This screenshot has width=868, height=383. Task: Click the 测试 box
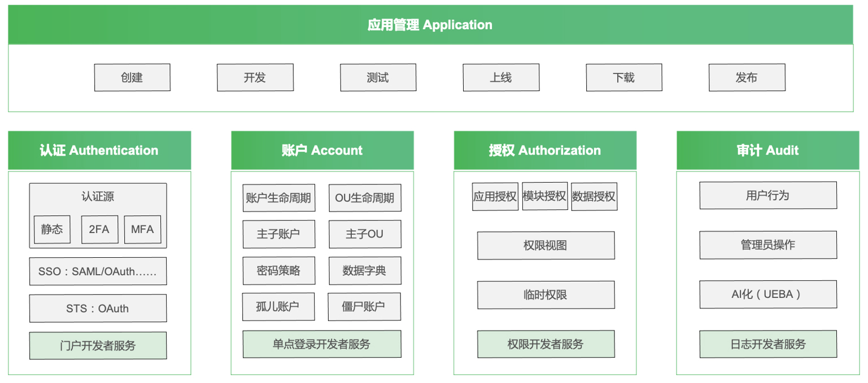(378, 77)
